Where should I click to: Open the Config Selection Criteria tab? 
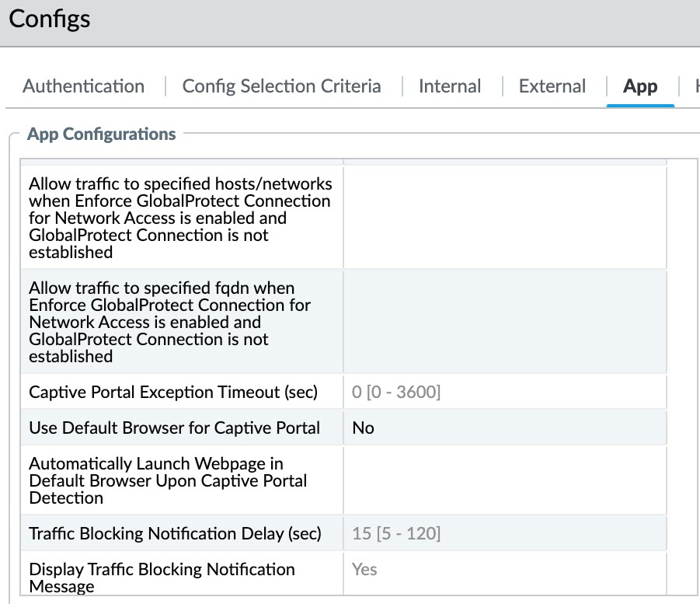coord(281,86)
